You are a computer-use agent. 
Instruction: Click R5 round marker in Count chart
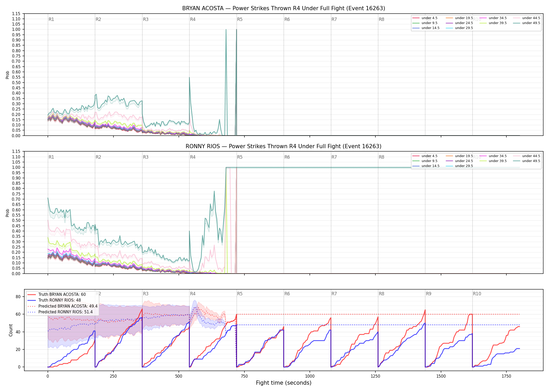[x=240, y=294]
